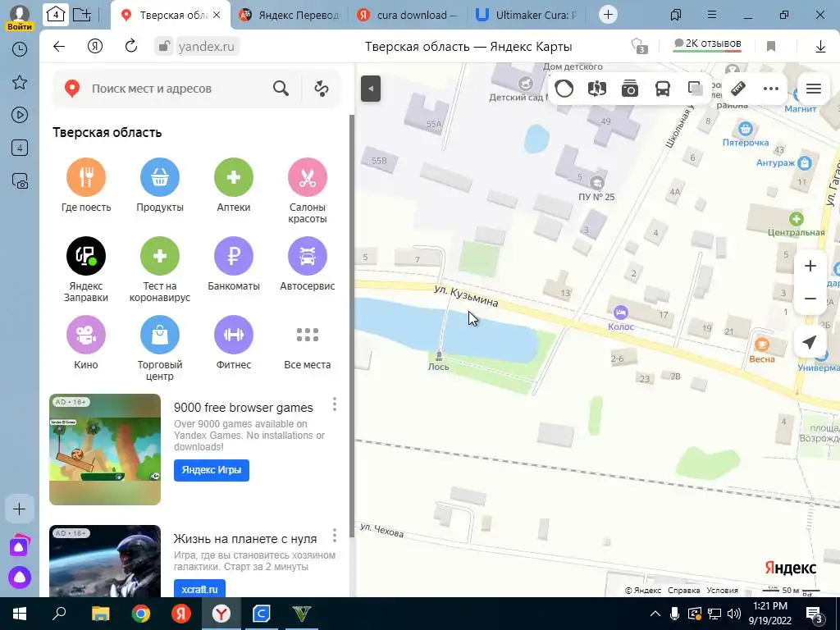
Task: Open the Автосервис category
Action: (308, 256)
